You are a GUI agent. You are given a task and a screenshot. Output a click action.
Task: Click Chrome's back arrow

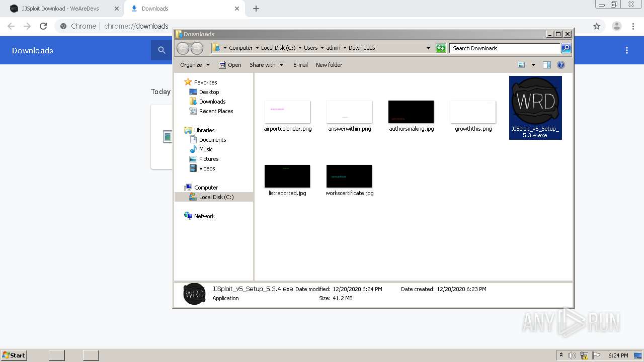(x=11, y=26)
